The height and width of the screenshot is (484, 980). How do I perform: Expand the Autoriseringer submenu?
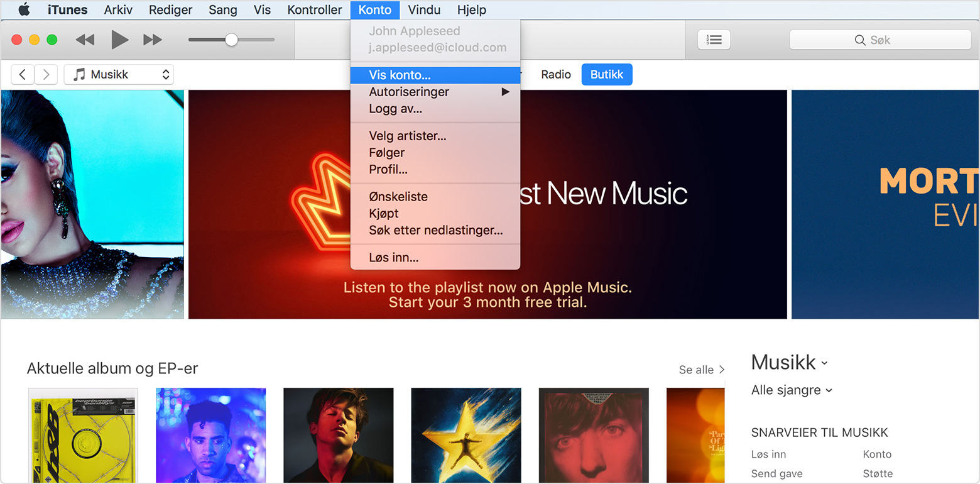click(409, 92)
